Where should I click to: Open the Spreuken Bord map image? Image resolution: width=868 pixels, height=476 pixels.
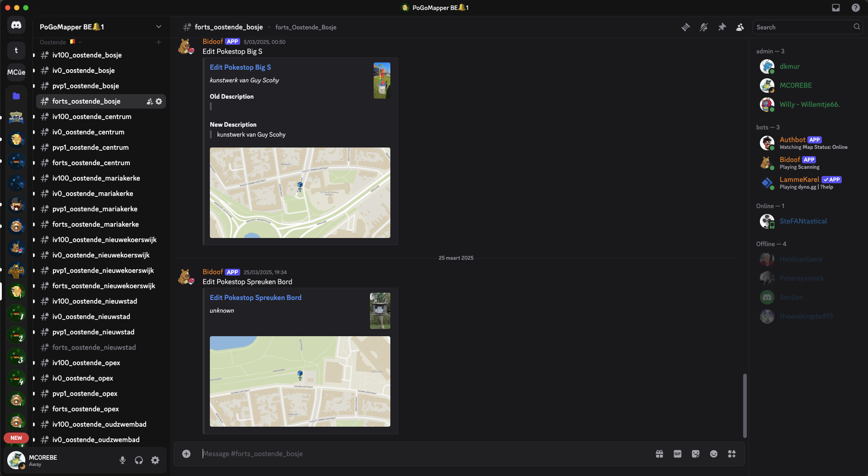point(300,381)
